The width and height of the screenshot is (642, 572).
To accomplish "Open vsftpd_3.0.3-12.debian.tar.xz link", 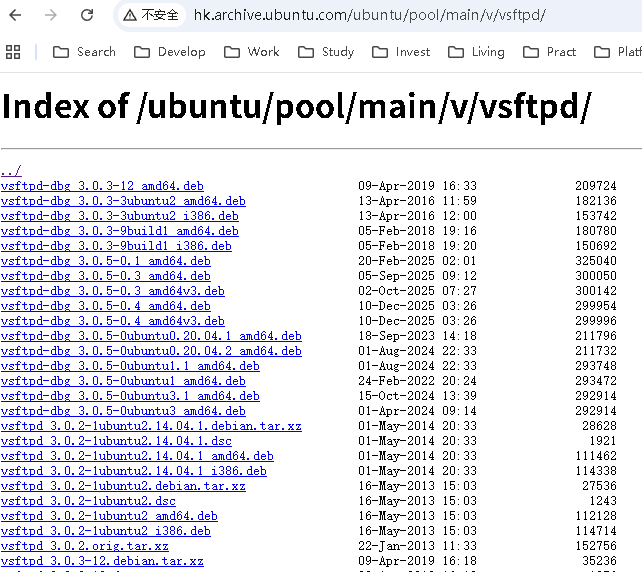I will point(102,561).
